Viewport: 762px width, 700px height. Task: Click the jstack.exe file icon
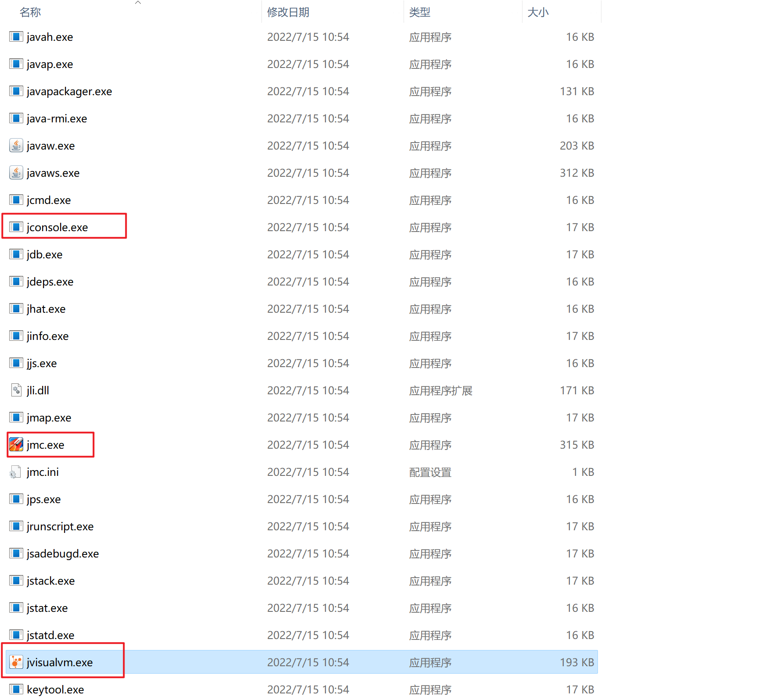pyautogui.click(x=16, y=581)
